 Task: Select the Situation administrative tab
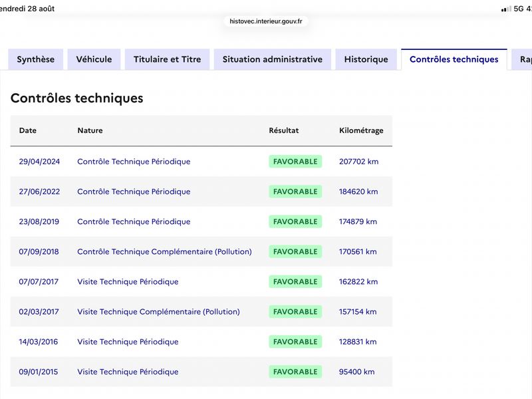pyautogui.click(x=273, y=59)
